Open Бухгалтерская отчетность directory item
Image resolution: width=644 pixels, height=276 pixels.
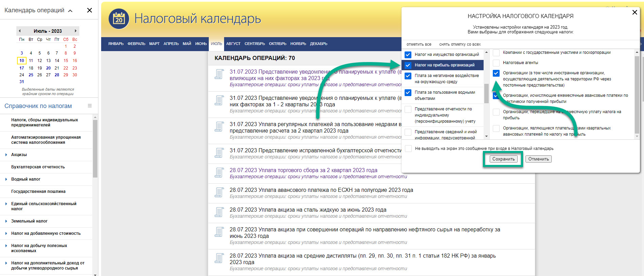38,167
